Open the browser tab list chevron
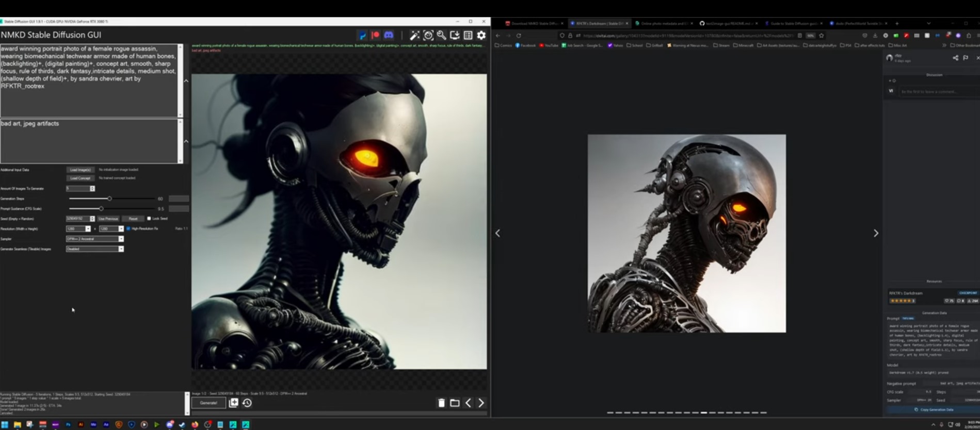 (928, 23)
